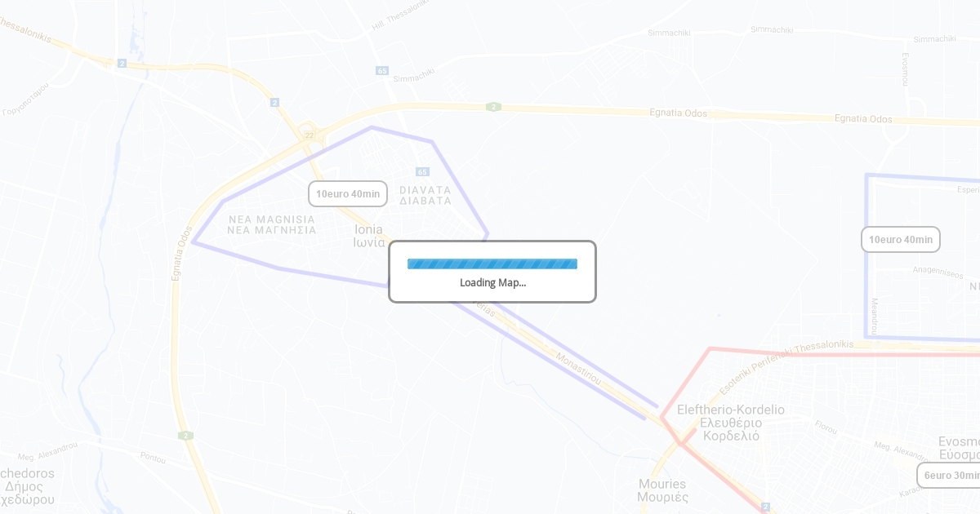Click the Nea Magnisia place label

click(272, 224)
